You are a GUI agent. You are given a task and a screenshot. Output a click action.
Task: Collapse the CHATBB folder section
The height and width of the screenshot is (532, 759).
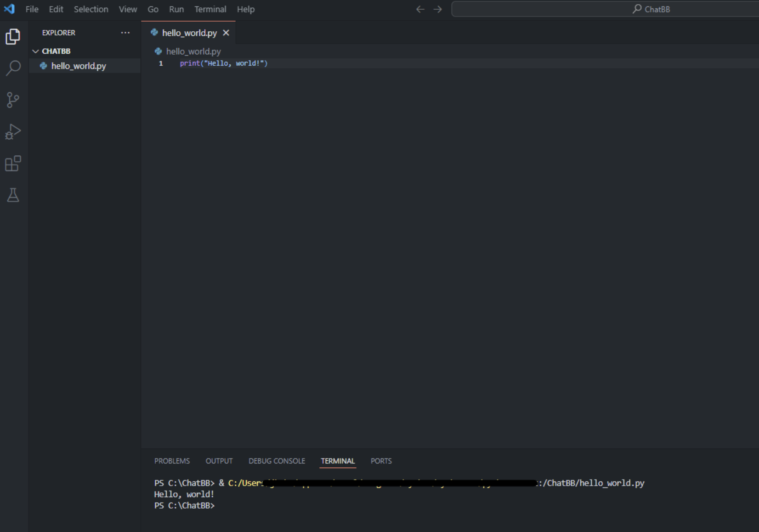point(51,51)
